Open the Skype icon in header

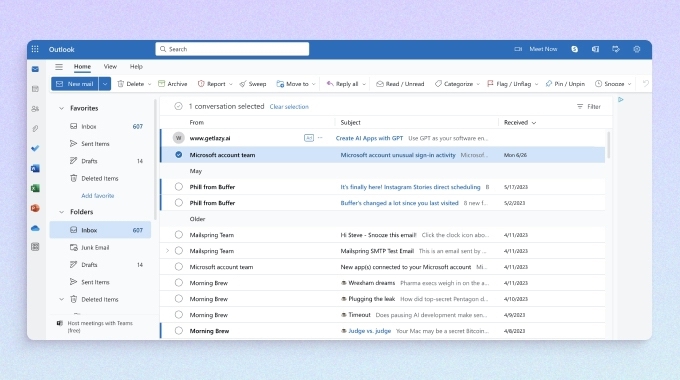575,49
